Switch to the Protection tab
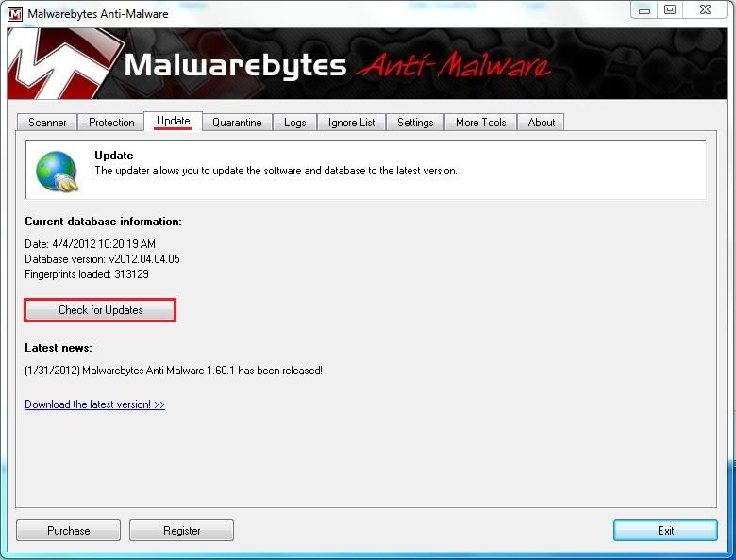Viewport: 736px width, 560px height. (x=111, y=123)
